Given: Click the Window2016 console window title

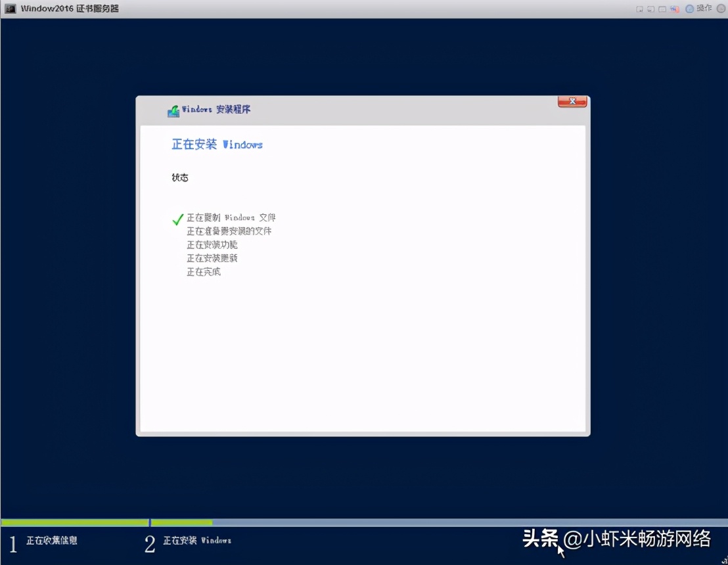Looking at the screenshot, I should 70,9.
